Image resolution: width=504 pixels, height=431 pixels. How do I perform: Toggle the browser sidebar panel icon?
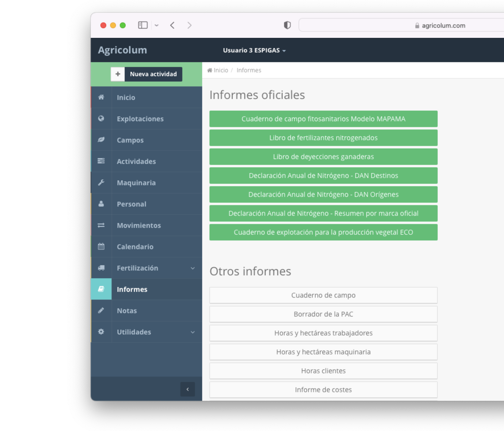click(143, 25)
